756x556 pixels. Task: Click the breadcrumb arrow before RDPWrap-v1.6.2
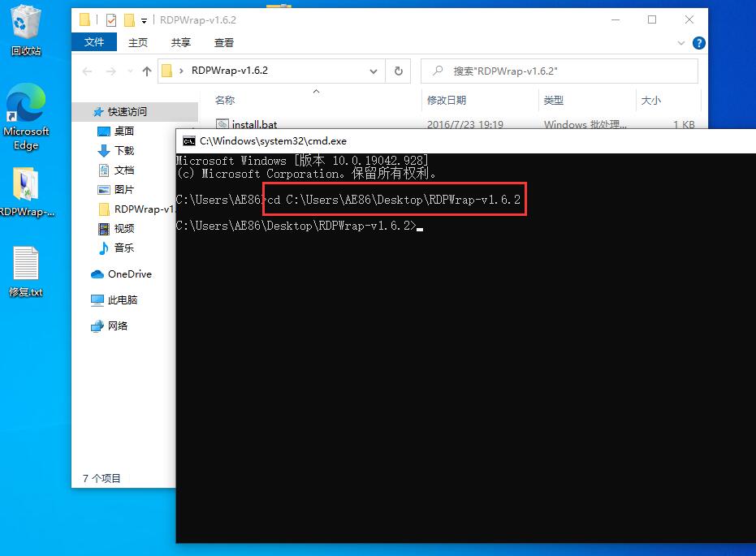(181, 71)
